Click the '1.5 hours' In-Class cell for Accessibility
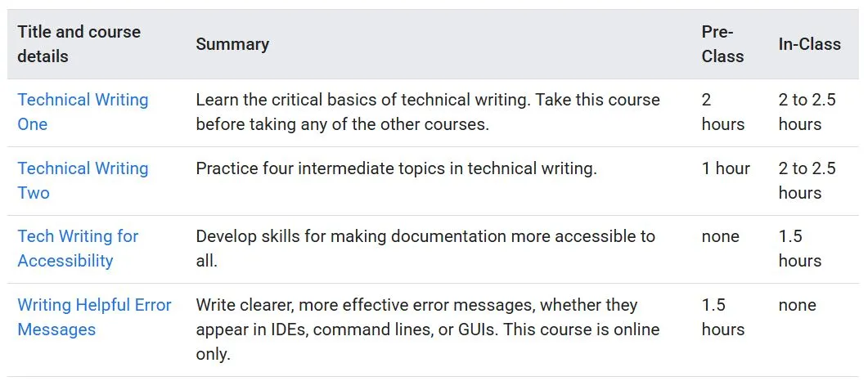This screenshot has width=868, height=390. coord(800,249)
